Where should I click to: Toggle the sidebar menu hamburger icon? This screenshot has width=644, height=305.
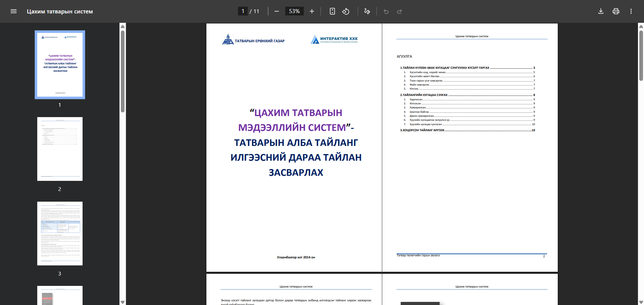point(13,11)
